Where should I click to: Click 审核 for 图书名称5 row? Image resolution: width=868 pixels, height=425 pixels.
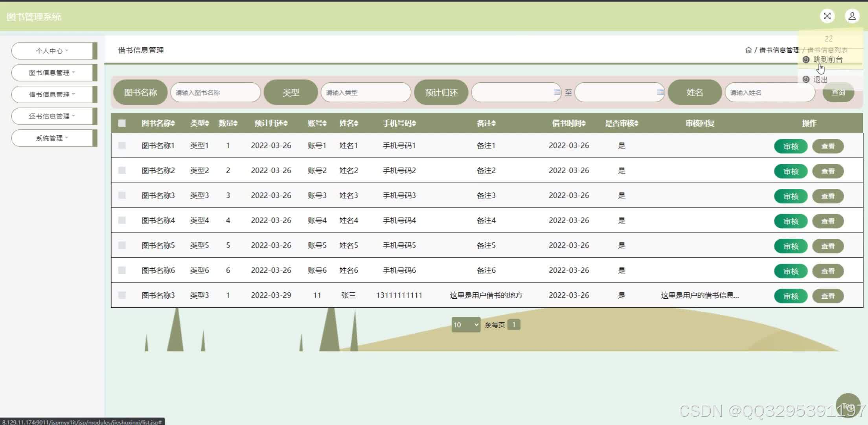pyautogui.click(x=791, y=246)
